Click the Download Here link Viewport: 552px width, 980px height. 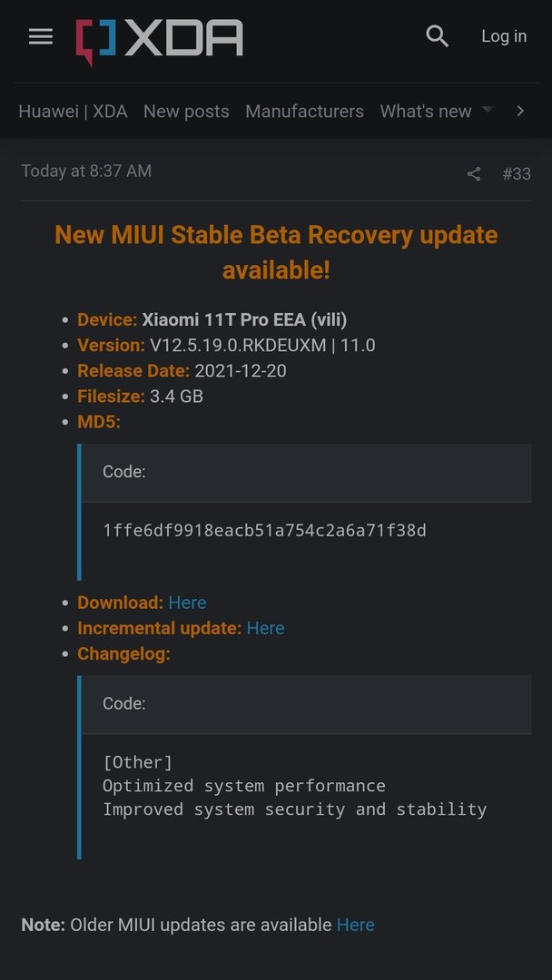click(x=188, y=603)
